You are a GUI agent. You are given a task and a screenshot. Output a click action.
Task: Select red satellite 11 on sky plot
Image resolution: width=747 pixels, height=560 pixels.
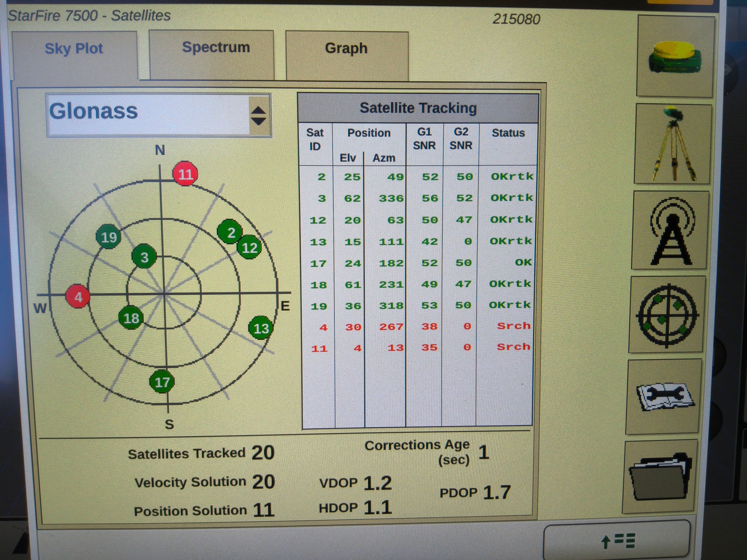[x=185, y=174]
